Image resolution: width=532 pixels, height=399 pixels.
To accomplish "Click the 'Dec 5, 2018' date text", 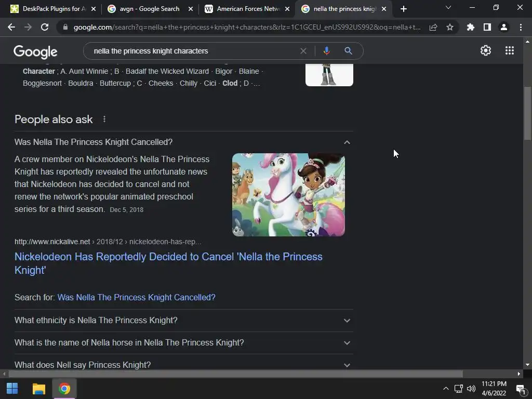I will pos(127,210).
